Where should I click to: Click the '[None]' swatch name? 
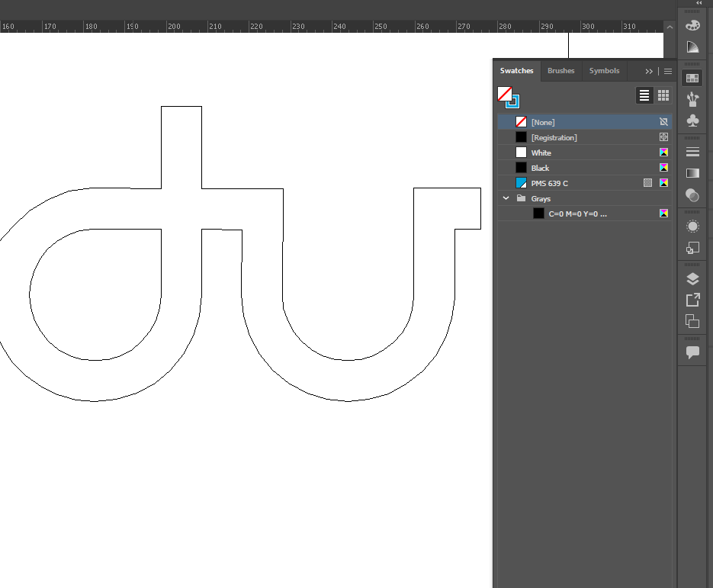[x=543, y=122]
